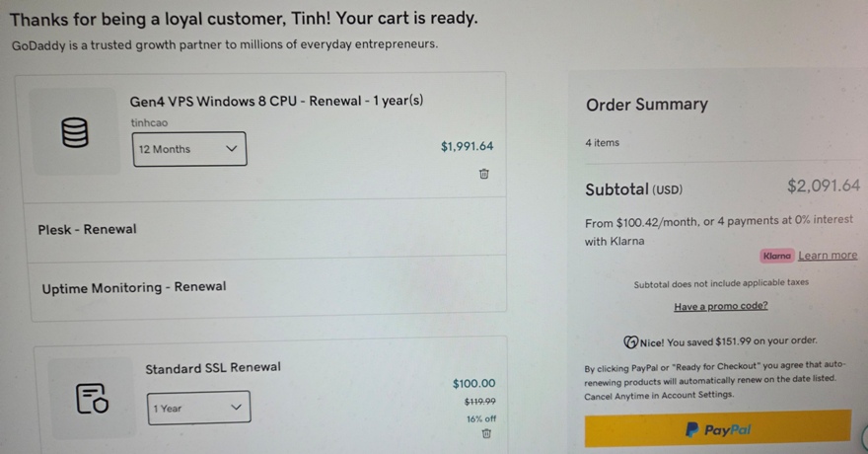Click the savings icon beside "Nice!"

[x=630, y=341]
